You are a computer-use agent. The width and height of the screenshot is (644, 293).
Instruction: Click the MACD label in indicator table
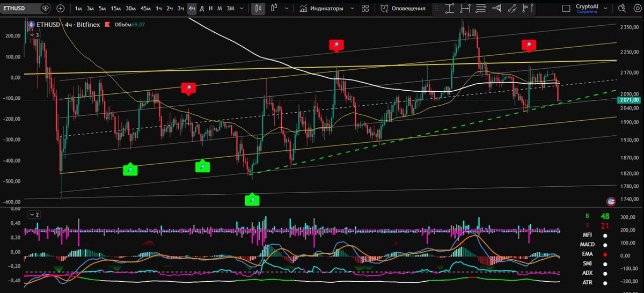[588, 245]
